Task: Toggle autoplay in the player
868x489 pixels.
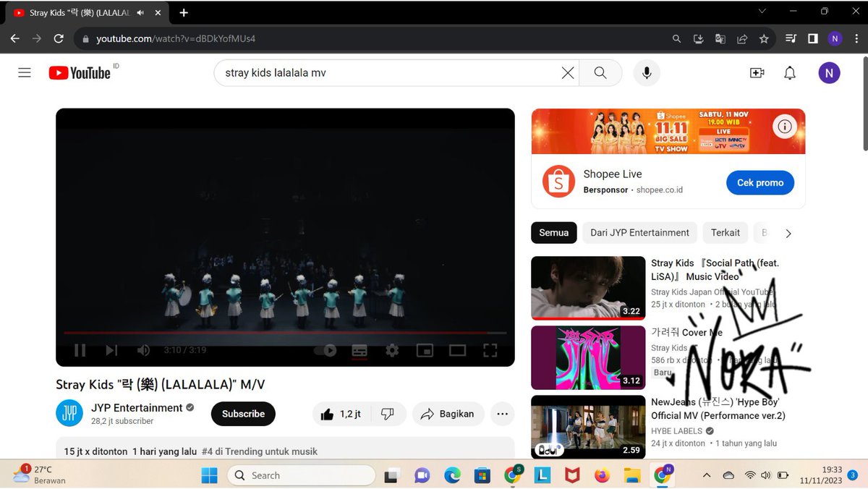Action: tap(326, 349)
